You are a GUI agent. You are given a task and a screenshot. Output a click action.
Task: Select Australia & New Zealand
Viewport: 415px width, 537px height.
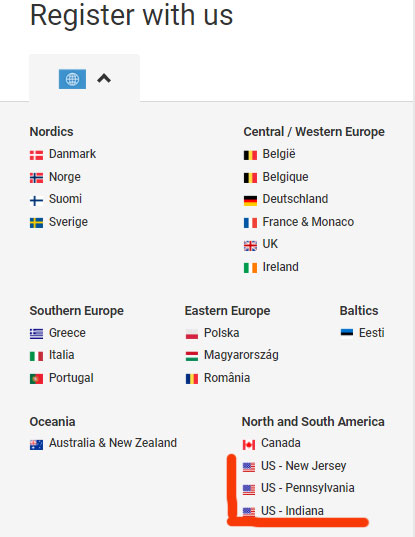113,443
